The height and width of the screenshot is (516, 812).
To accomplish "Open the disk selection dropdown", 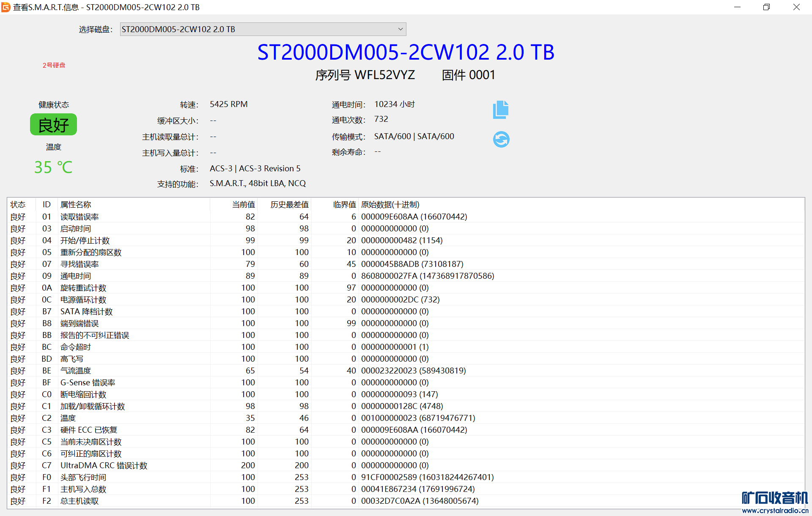I will tap(262, 29).
